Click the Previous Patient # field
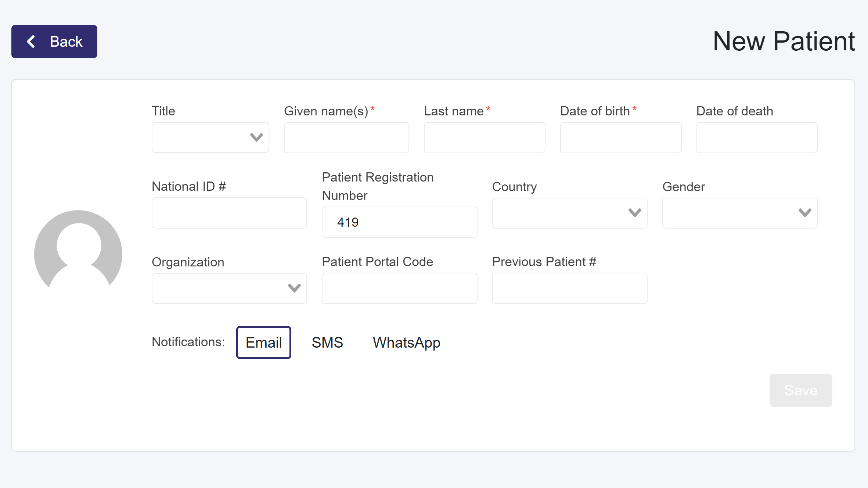This screenshot has width=868, height=488. (x=569, y=288)
